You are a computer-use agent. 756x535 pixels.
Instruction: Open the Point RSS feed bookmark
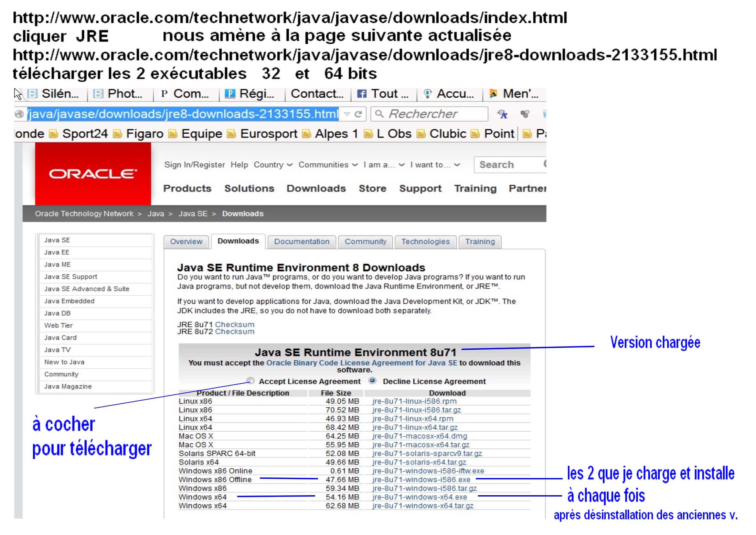(x=493, y=134)
